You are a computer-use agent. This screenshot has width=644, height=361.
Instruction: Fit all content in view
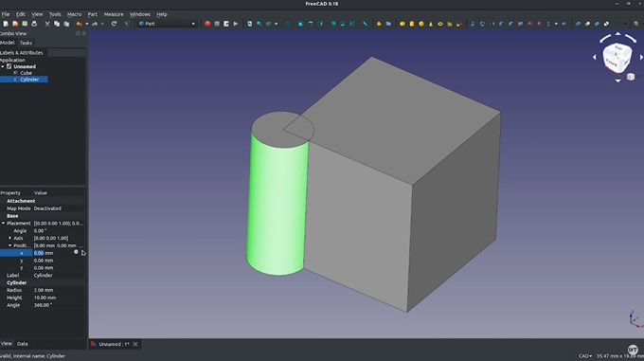pos(250,24)
